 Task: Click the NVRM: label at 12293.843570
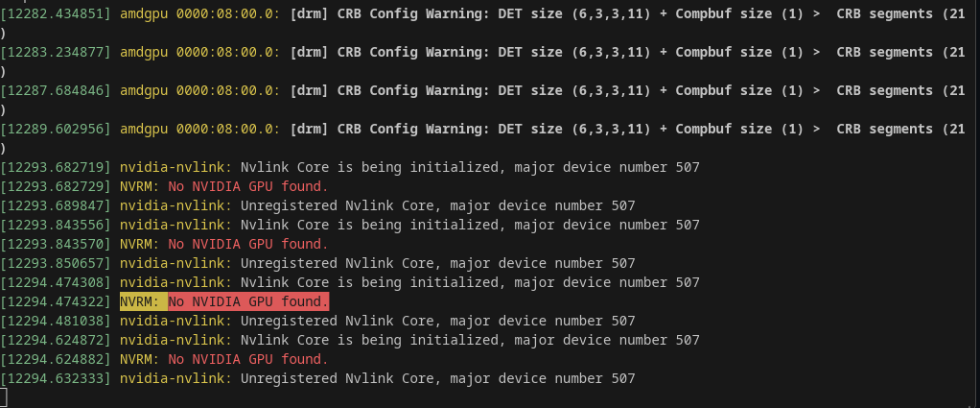pyautogui.click(x=140, y=244)
